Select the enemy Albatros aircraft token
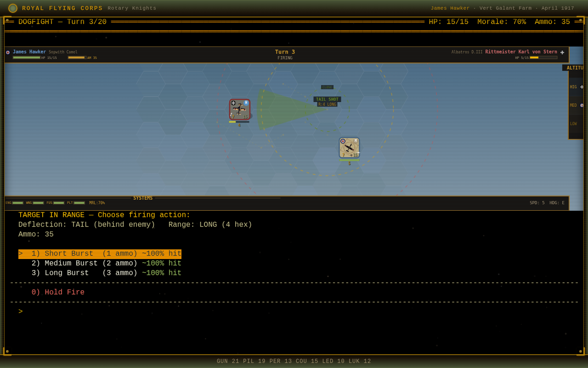 (x=240, y=109)
